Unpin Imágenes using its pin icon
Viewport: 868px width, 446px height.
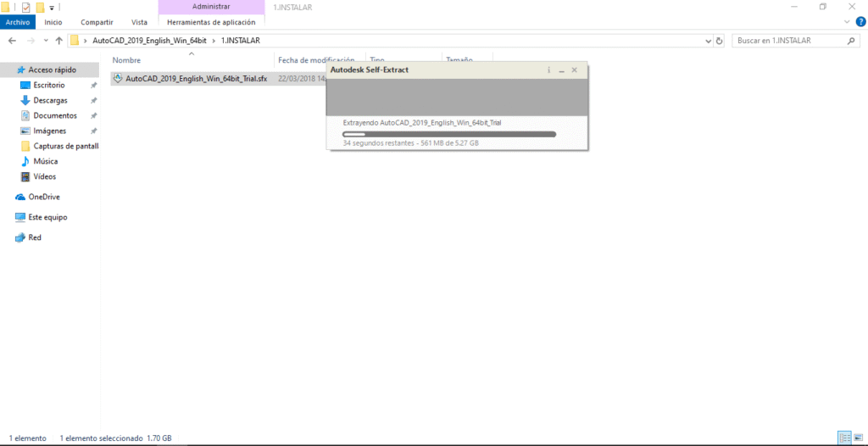click(93, 131)
